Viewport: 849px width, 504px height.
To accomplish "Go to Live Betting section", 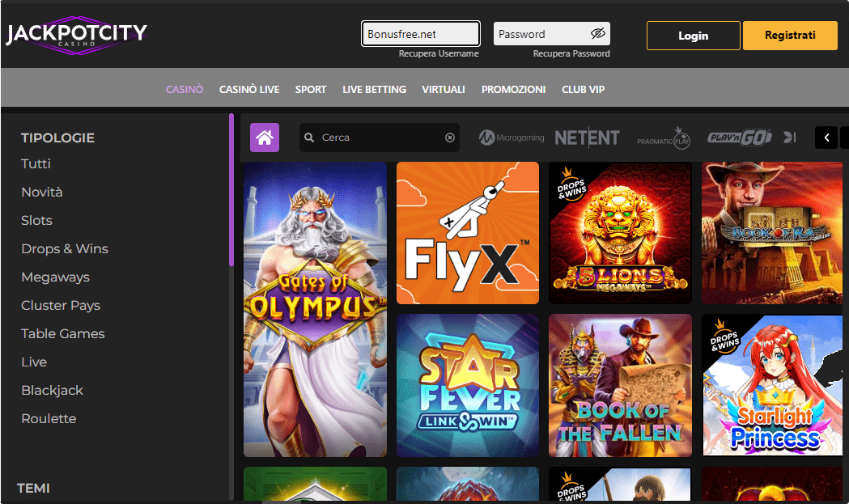I will [374, 89].
